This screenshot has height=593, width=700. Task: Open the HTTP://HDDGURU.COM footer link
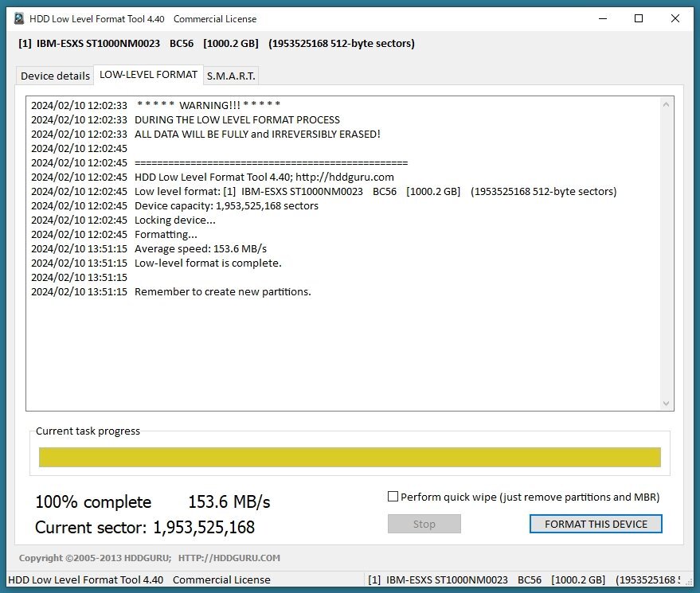click(x=229, y=558)
